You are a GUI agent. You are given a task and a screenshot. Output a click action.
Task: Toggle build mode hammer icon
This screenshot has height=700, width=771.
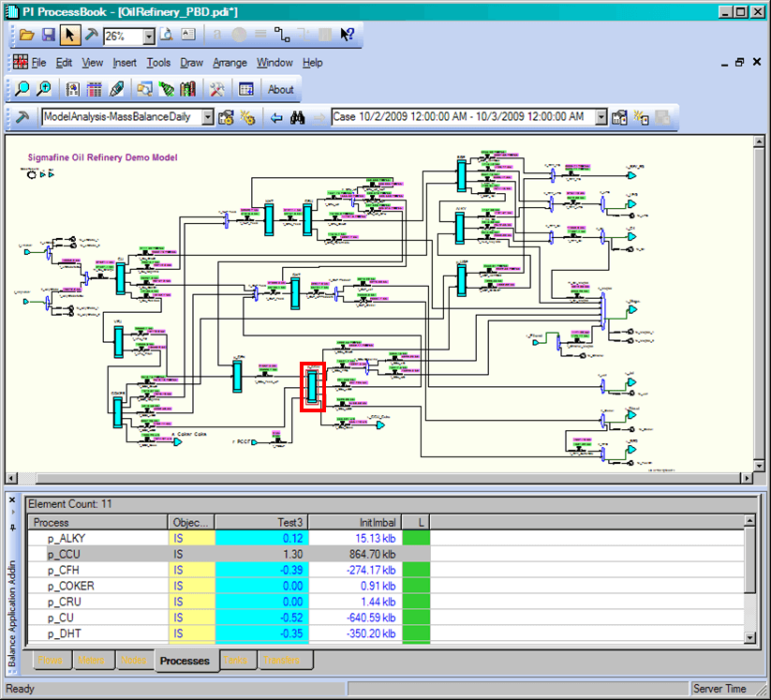point(92,36)
